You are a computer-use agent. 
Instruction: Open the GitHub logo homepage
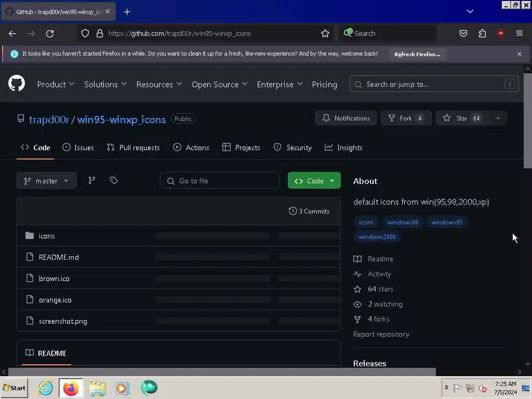click(x=16, y=84)
